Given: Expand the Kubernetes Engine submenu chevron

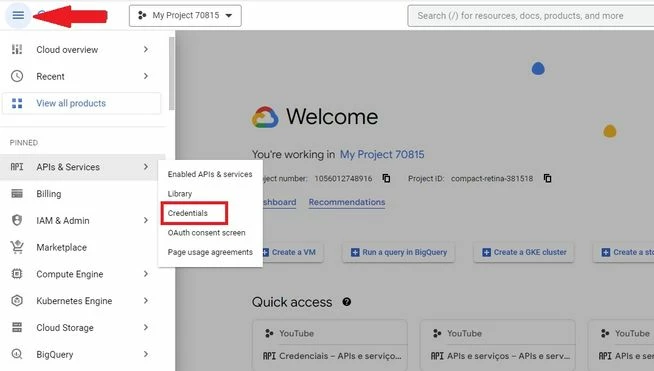Looking at the screenshot, I should tap(146, 300).
